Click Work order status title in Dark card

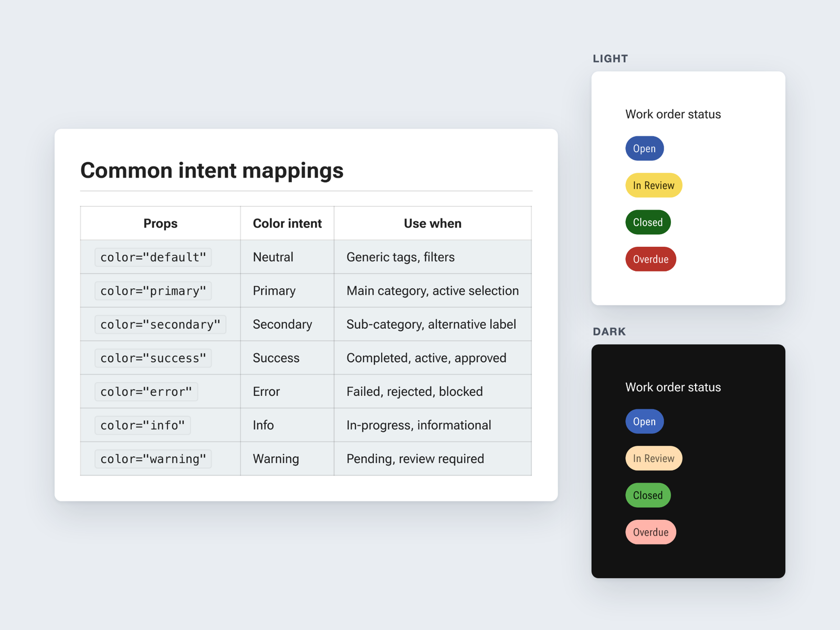(x=673, y=387)
